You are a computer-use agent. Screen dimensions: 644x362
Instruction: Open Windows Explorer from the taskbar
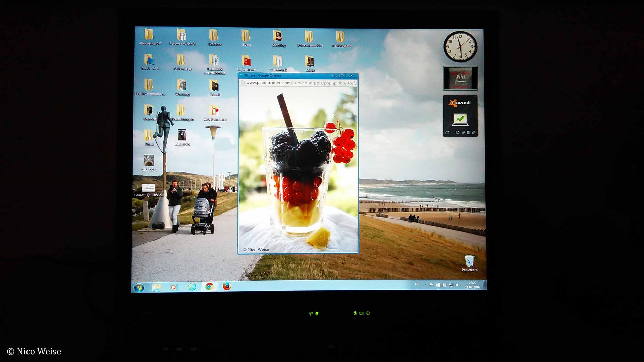(x=156, y=287)
